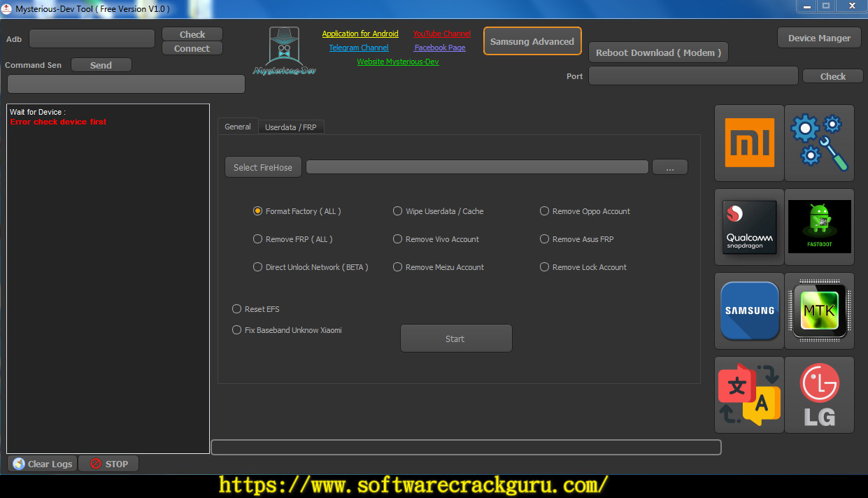Click the STOP button
Screen dimensions: 868x498
click(108, 464)
